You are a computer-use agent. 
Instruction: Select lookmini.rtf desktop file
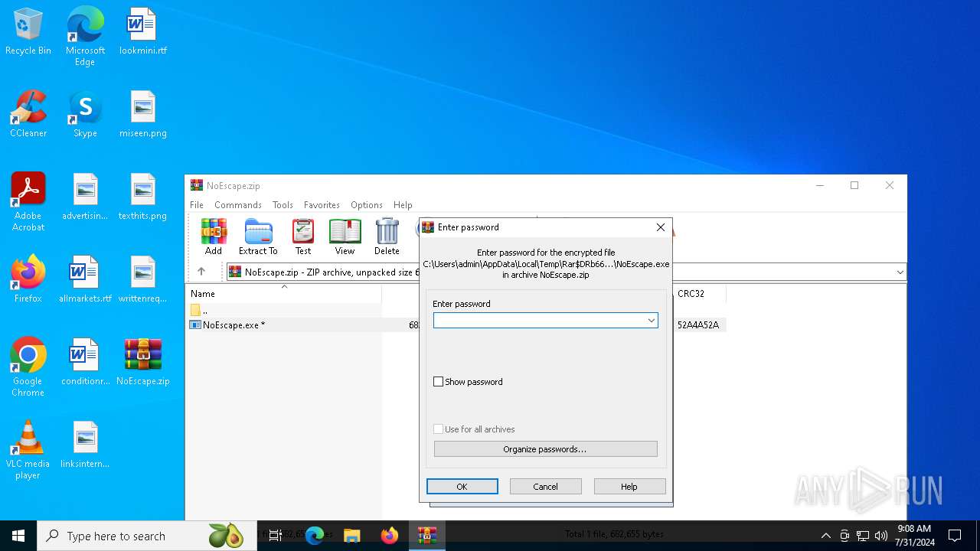pos(143,31)
